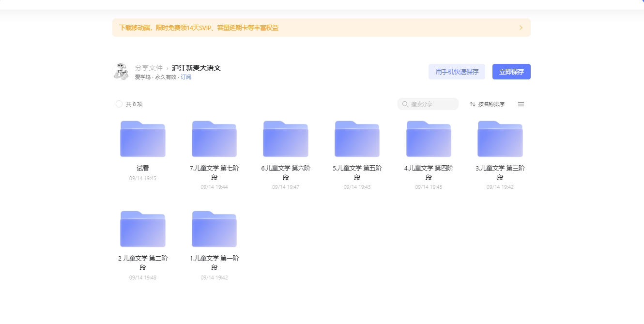This screenshot has height=324, width=644.
Task: Open the 7.儿童文学 第七阶段 folder
Action: (x=214, y=139)
